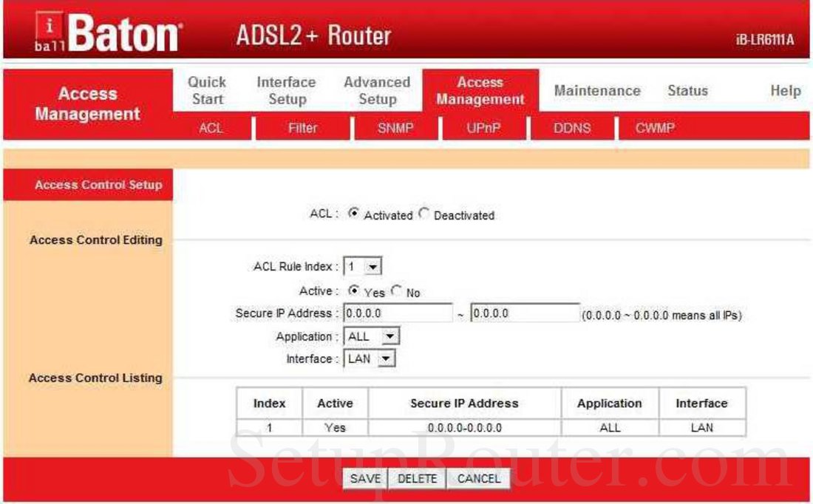The width and height of the screenshot is (813, 504).
Task: Click the first Secure IP Address field
Action: [399, 313]
